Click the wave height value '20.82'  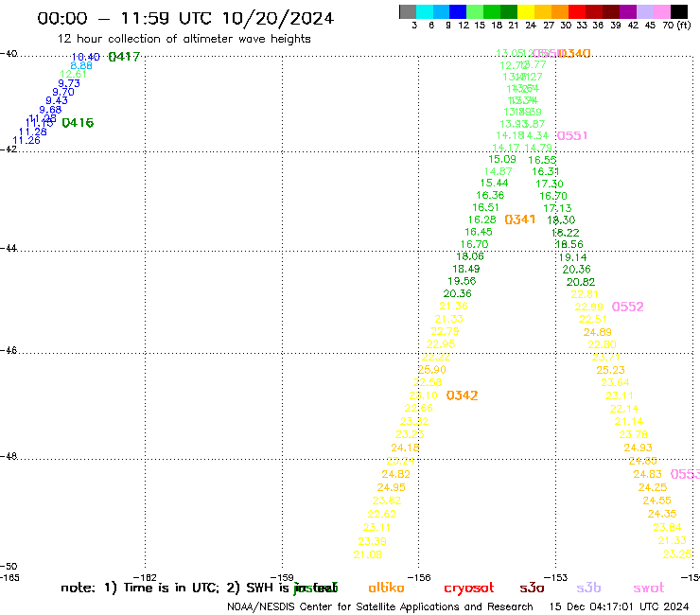(581, 282)
